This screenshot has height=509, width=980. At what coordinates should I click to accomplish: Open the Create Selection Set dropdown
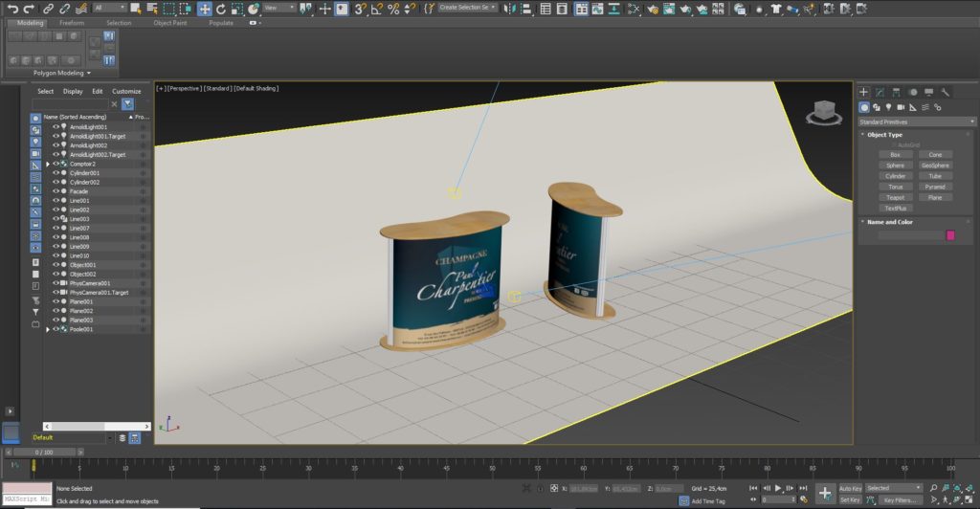467,8
